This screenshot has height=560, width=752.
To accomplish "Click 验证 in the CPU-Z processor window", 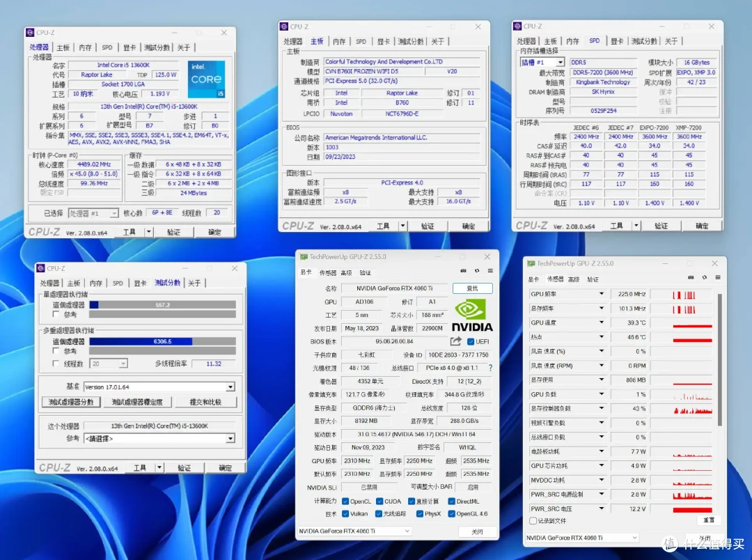I will click(173, 232).
